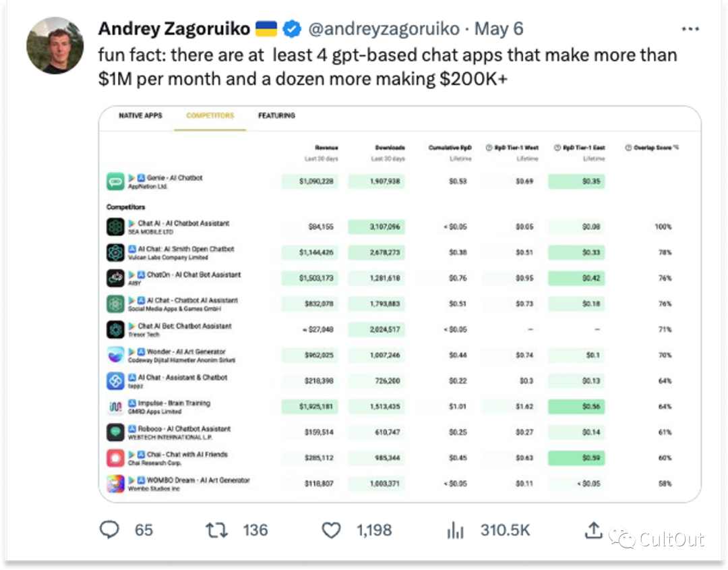Retweet using the retweet arrows icon
This screenshot has height=570, width=728.
[216, 530]
